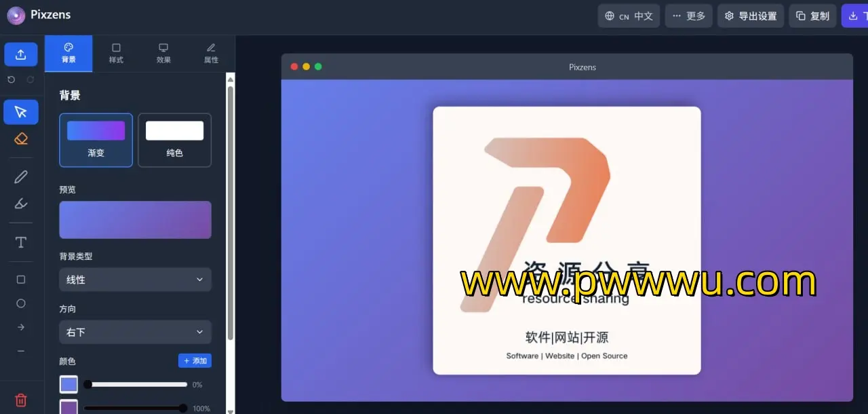Select the Rectangle shape tool

point(21,280)
